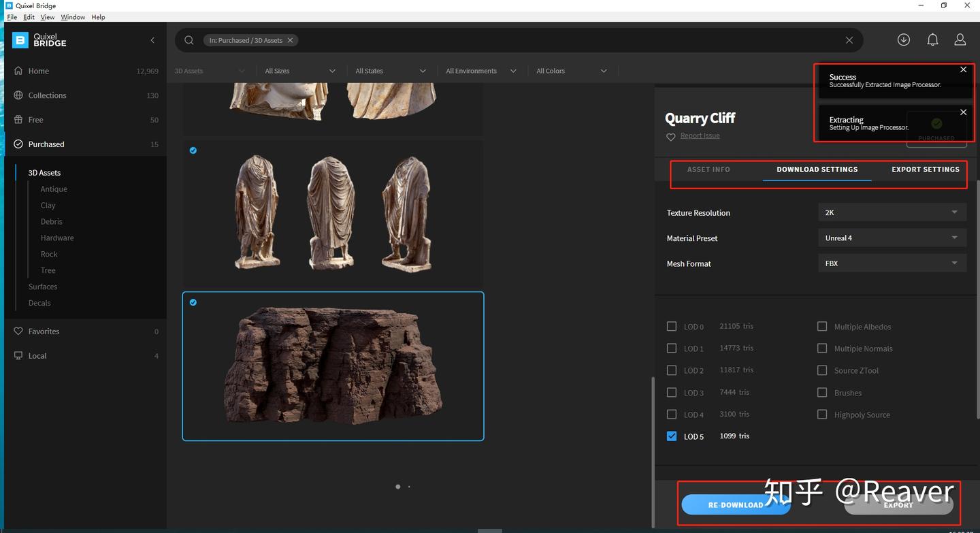Disable the LOD 5 checkbox
Screen dimensions: 980x533
pyautogui.click(x=672, y=436)
